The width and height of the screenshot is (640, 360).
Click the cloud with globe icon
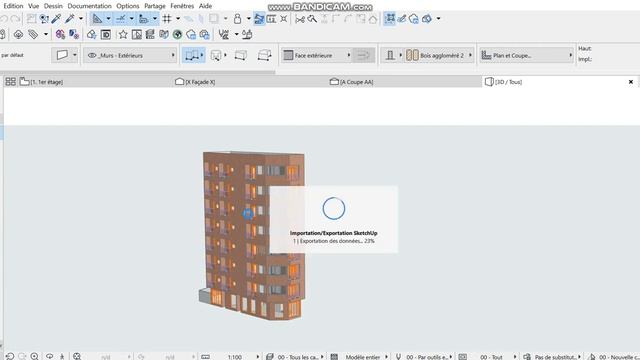pyautogui.click(x=204, y=34)
